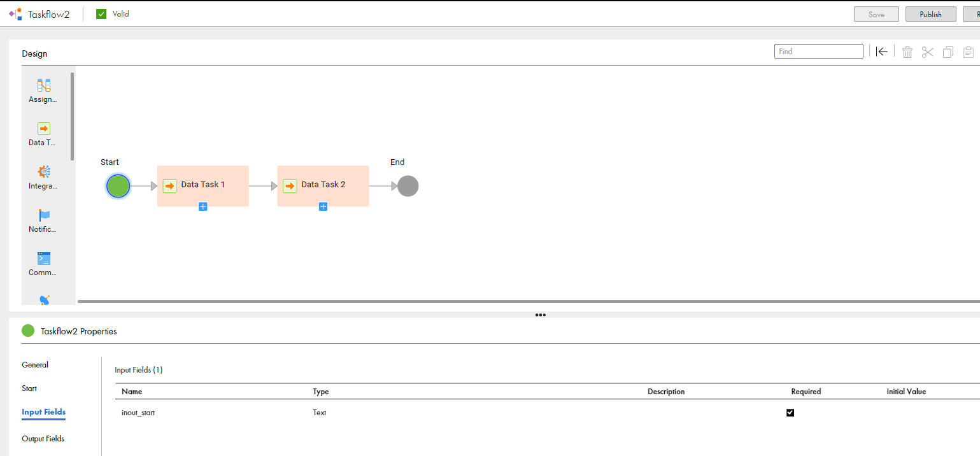Expand plus button under Data Task 1

coord(202,206)
